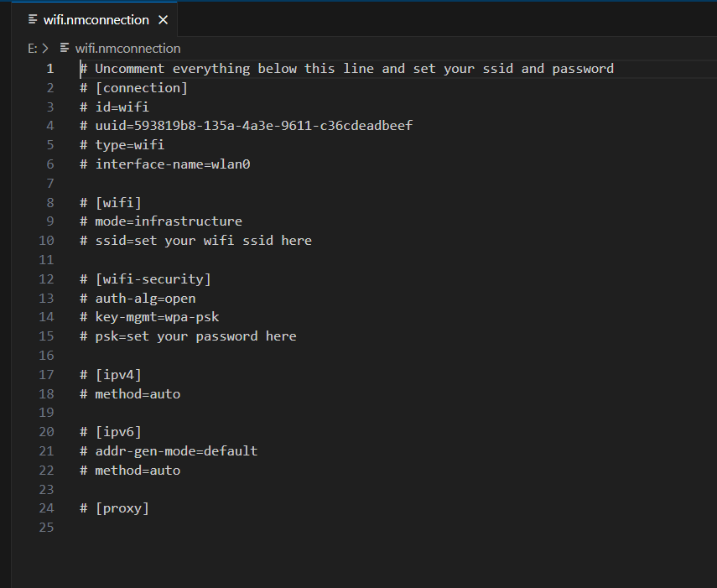Click the file icon in the breadcrumb bar
Viewport: 717px width, 588px height.
(64, 49)
